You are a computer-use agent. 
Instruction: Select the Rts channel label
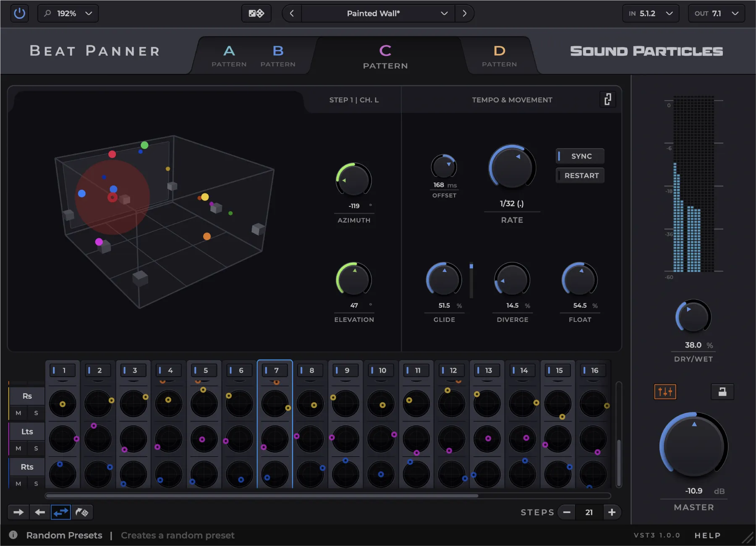tap(27, 467)
